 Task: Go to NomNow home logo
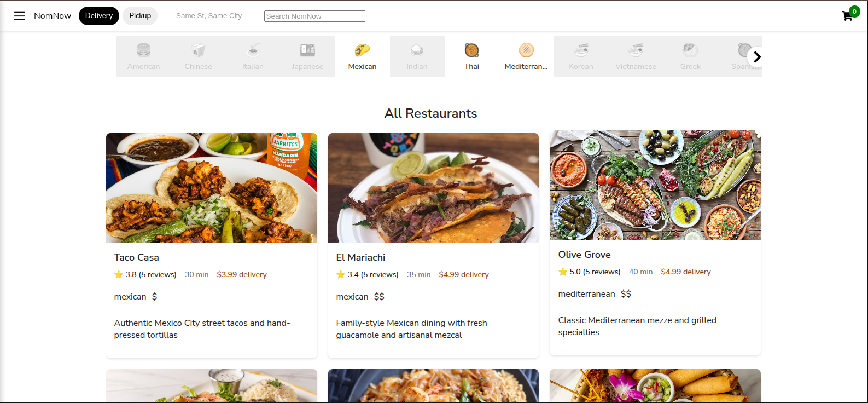pyautogui.click(x=53, y=16)
